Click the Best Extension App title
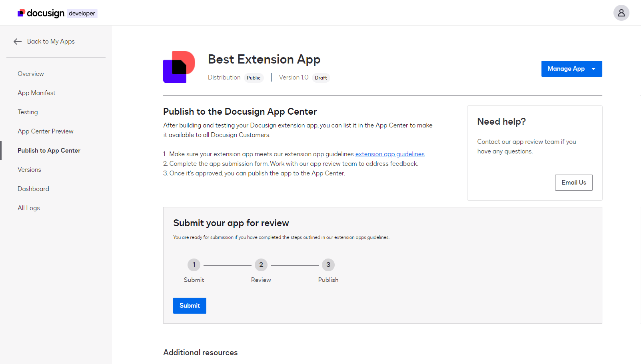 coord(264,60)
